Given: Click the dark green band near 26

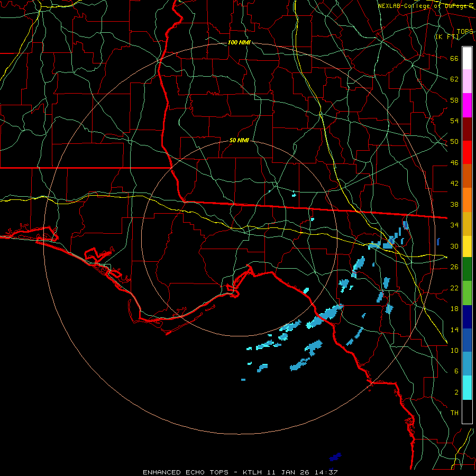Looking at the screenshot, I should tap(467, 269).
